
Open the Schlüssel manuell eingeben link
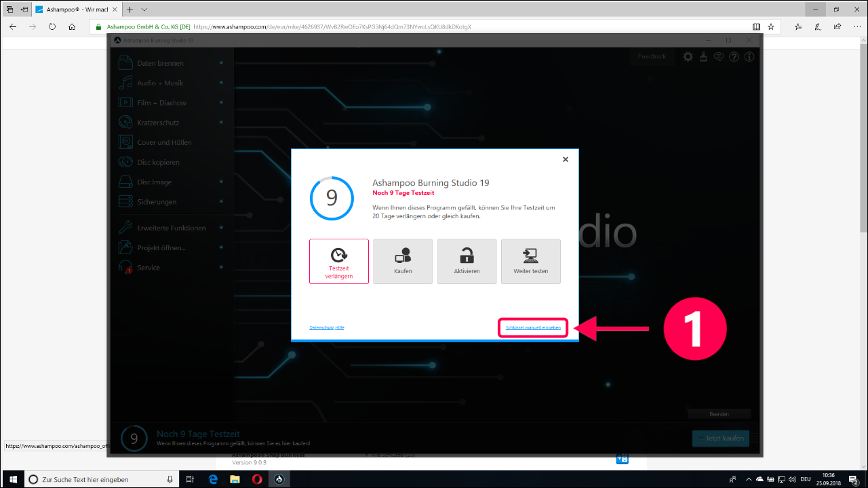click(x=533, y=327)
